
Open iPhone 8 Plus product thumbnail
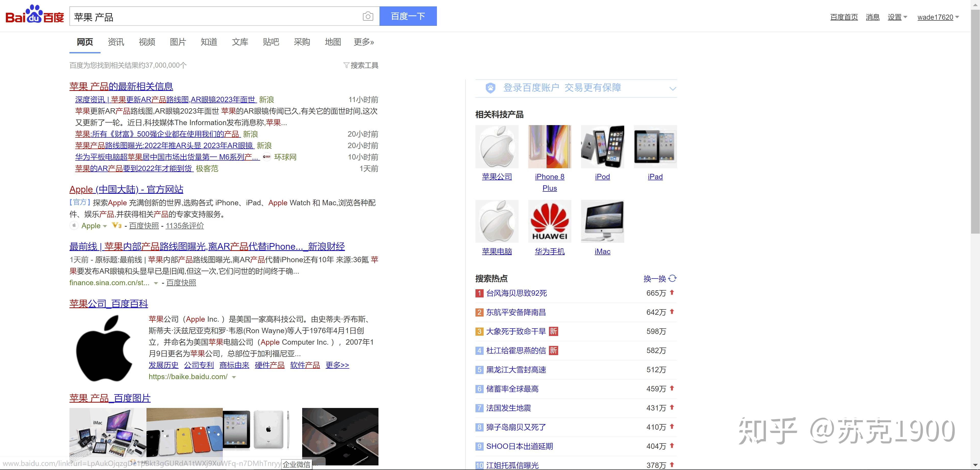pyautogui.click(x=550, y=147)
